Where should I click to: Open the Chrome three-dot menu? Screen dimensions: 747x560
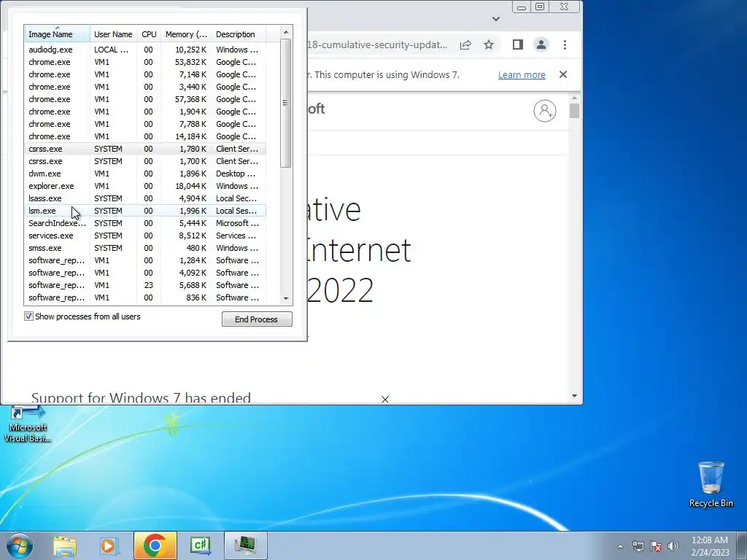click(565, 44)
